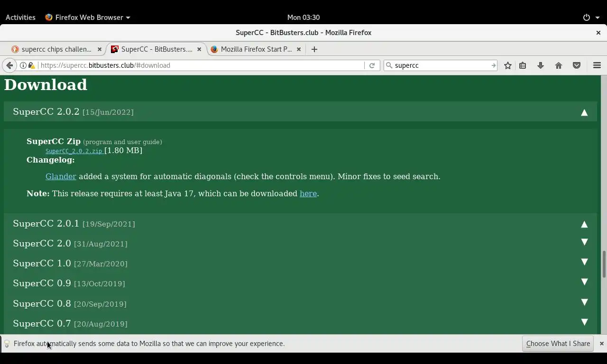607x364 pixels.
Task: Click search go arrow in search box
Action: point(493,65)
